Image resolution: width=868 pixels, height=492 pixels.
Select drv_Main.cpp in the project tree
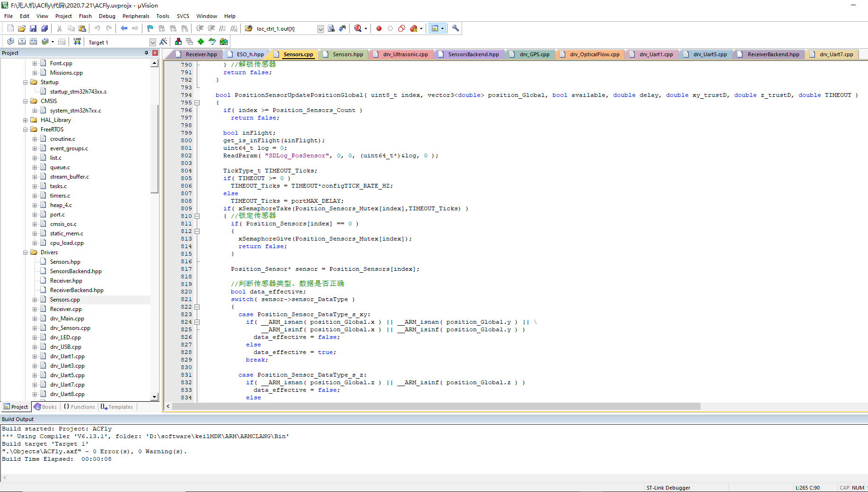click(67, 319)
